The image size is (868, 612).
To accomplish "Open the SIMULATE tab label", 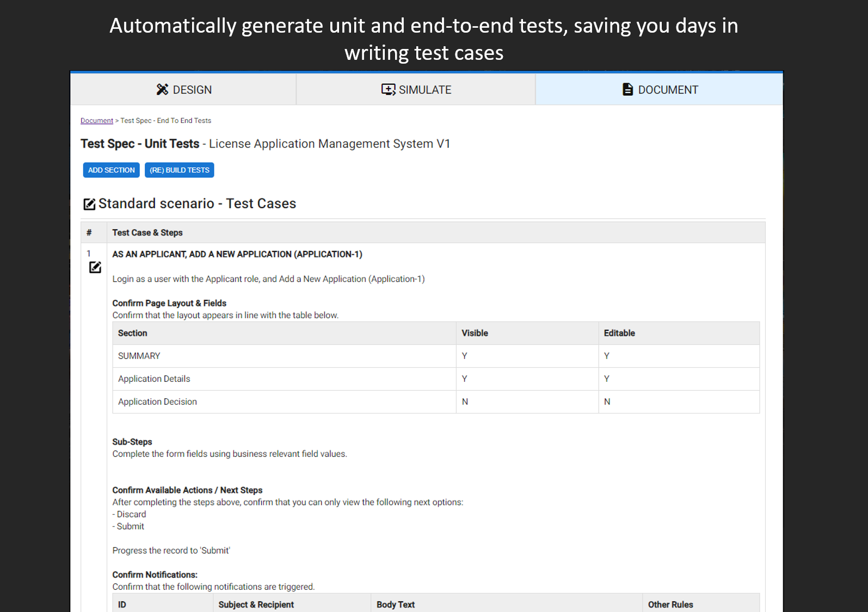I will 425,90.
